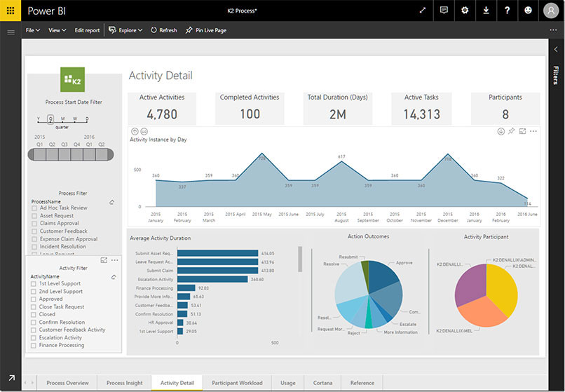The height and width of the screenshot is (392, 565).
Task: Open the View dropdown menu
Action: (x=57, y=30)
